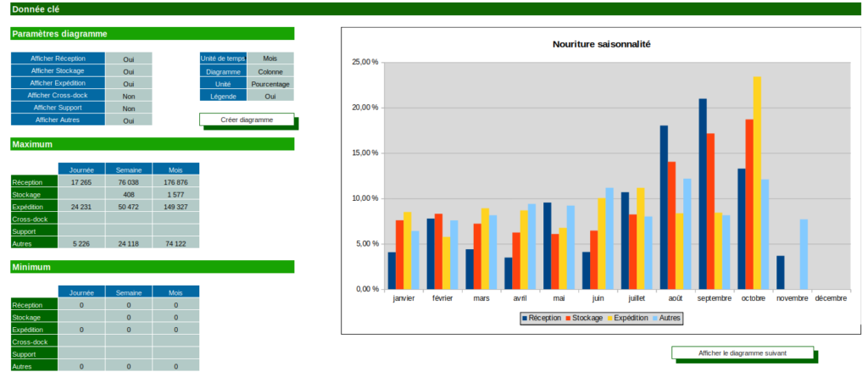Click the Maximum section header
868x372 pixels.
[x=152, y=144]
